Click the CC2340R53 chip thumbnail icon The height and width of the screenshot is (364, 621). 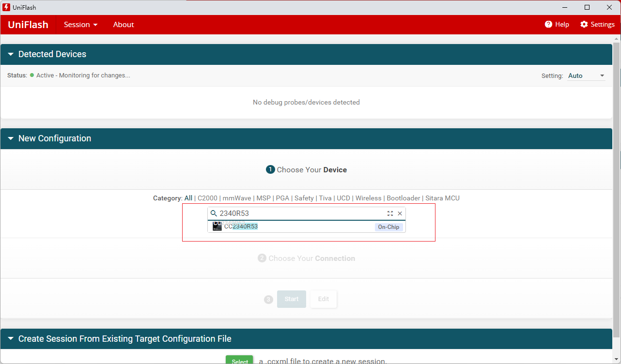pos(217,227)
